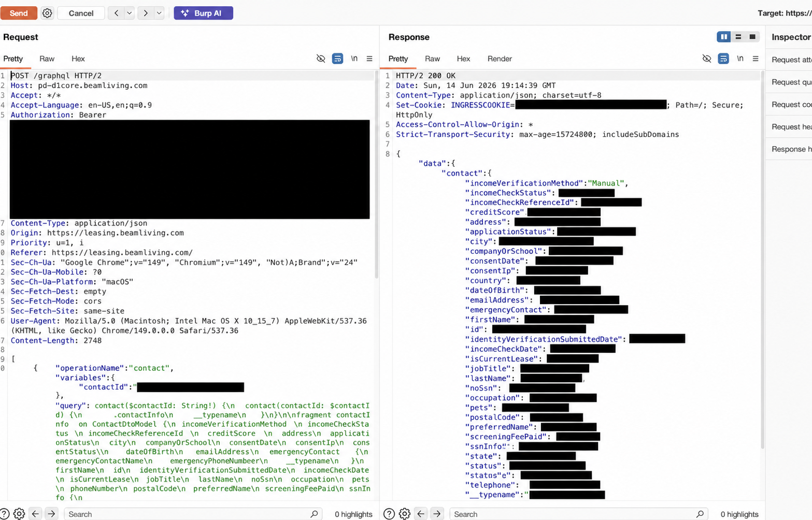This screenshot has height=520, width=812.
Task: Click the 'POST /graphql HTTP/2' request line
Action: pyautogui.click(x=56, y=76)
